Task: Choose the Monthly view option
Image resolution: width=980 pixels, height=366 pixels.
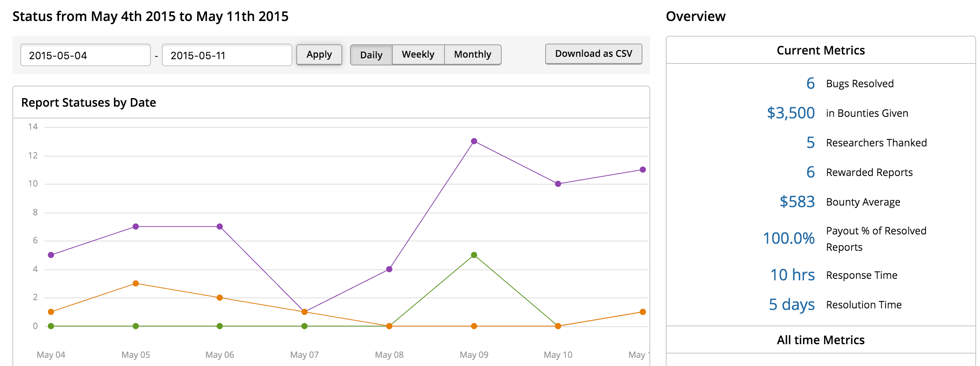Action: [472, 55]
